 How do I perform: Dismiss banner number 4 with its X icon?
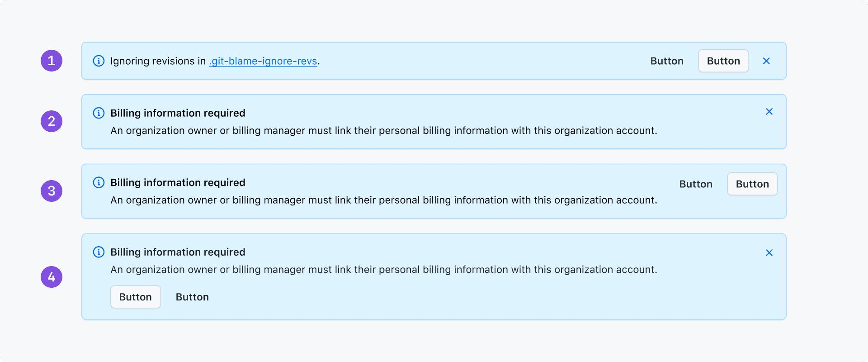point(769,253)
